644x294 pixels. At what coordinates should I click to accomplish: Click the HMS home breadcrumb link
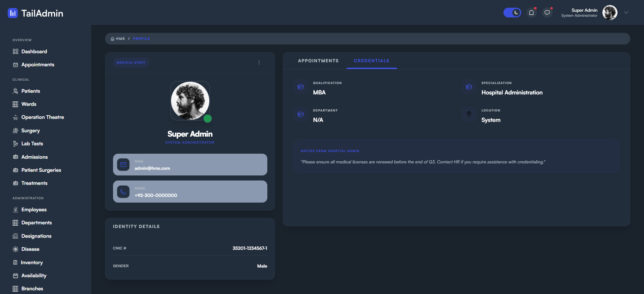click(x=118, y=39)
